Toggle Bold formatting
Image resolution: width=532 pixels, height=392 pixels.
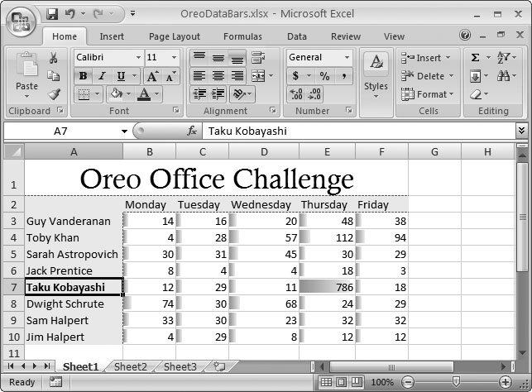[x=83, y=76]
